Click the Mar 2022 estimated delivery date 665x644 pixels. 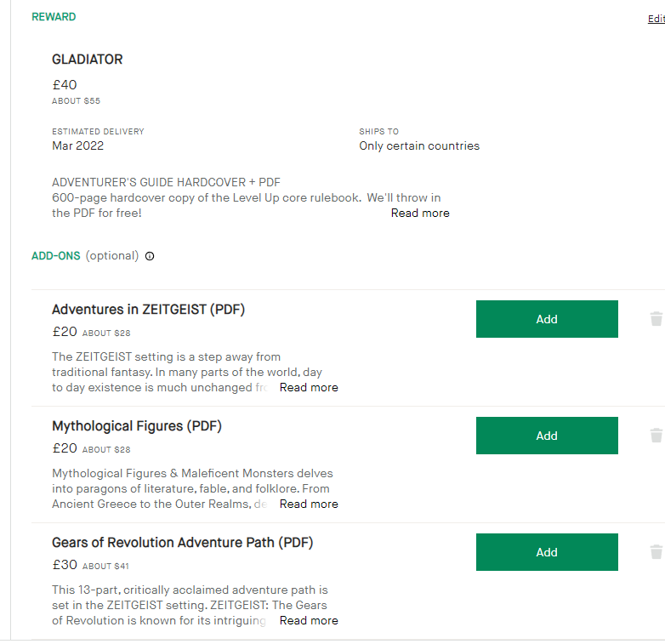pos(78,145)
